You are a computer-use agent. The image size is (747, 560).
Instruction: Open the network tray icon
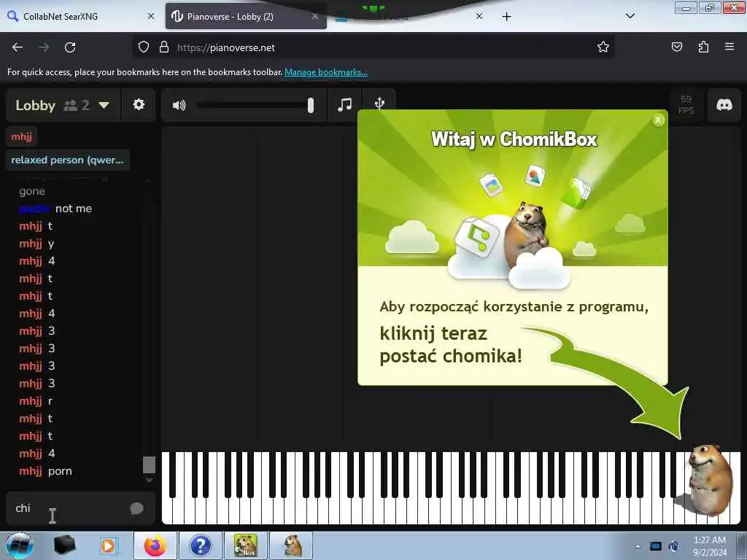[x=656, y=546]
